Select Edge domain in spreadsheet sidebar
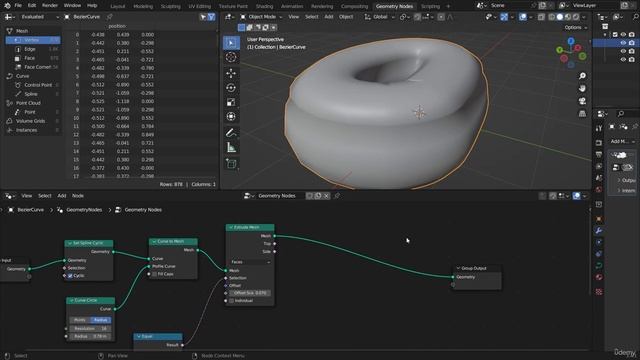This screenshot has width=640, height=360. point(33,49)
